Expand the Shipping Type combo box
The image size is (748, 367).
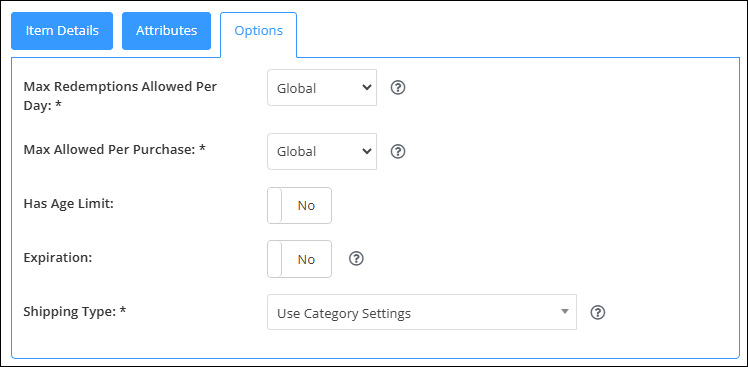point(422,312)
